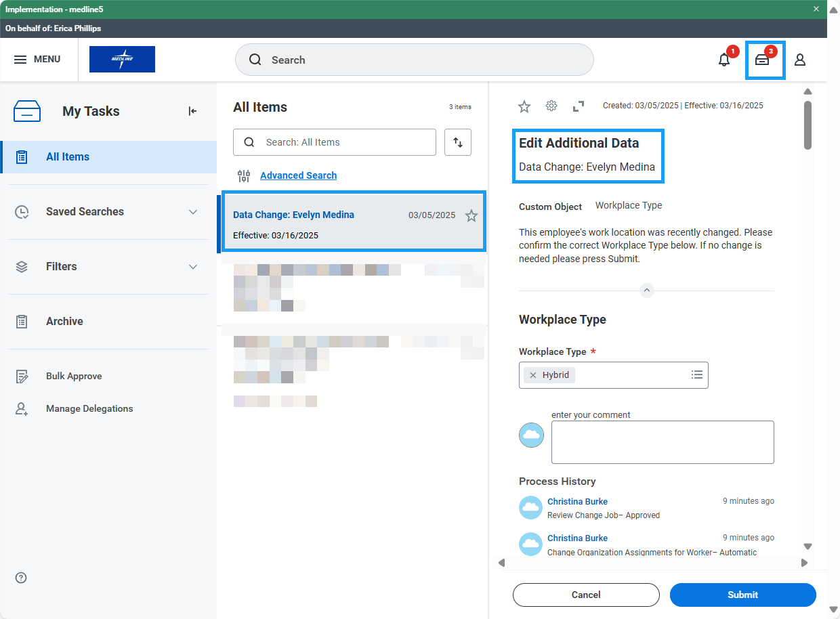Open the Advanced Search link
Image resolution: width=840 pixels, height=619 pixels.
tap(298, 175)
